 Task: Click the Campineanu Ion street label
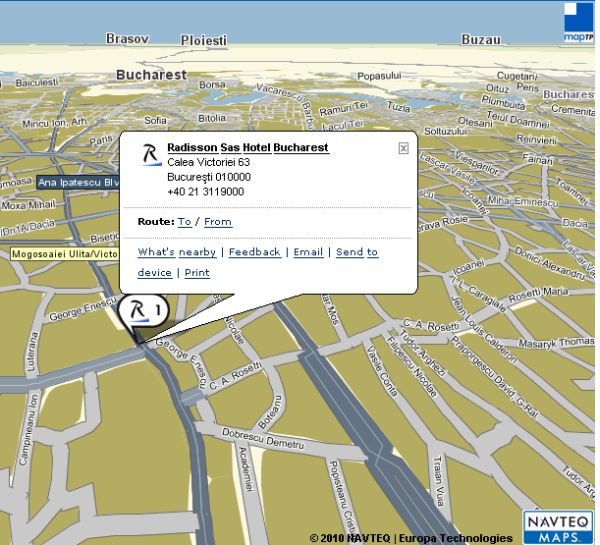(28, 430)
